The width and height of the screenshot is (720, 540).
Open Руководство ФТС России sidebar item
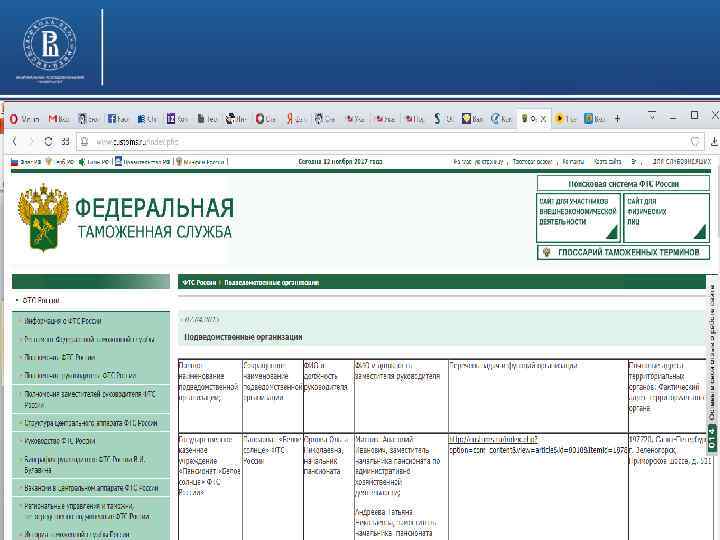(90, 441)
